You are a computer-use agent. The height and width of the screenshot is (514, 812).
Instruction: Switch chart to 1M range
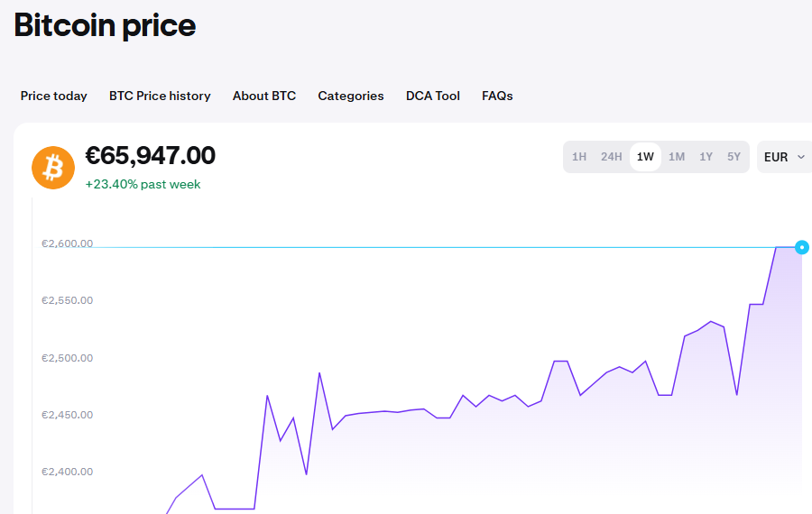(x=677, y=157)
